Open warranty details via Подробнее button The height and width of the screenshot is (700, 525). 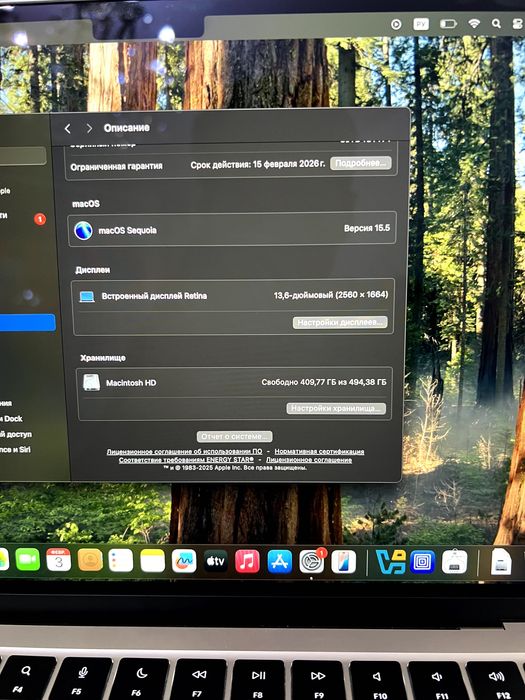(x=361, y=163)
